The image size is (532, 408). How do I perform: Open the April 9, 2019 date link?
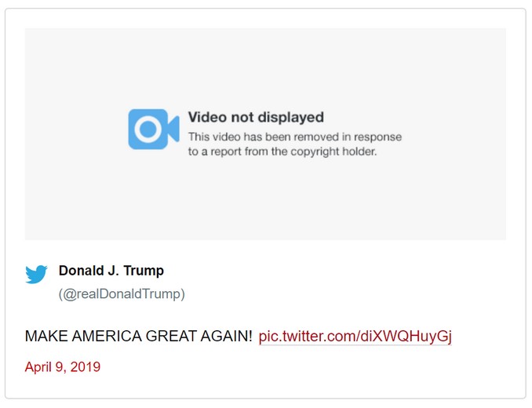pos(63,367)
